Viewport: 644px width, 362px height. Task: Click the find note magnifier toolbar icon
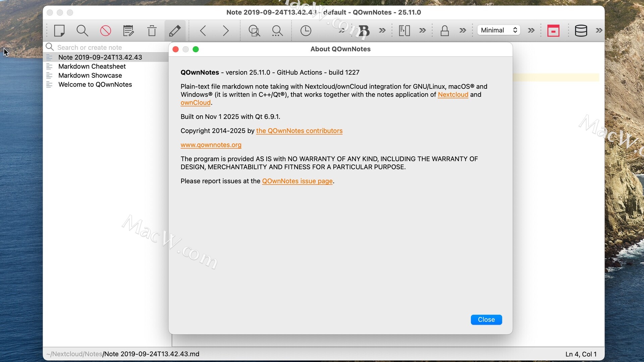point(82,31)
